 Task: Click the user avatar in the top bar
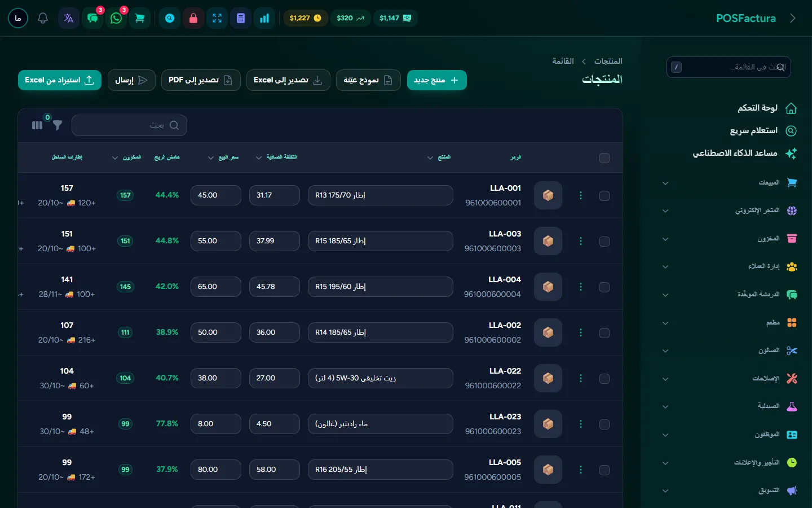pos(18,18)
